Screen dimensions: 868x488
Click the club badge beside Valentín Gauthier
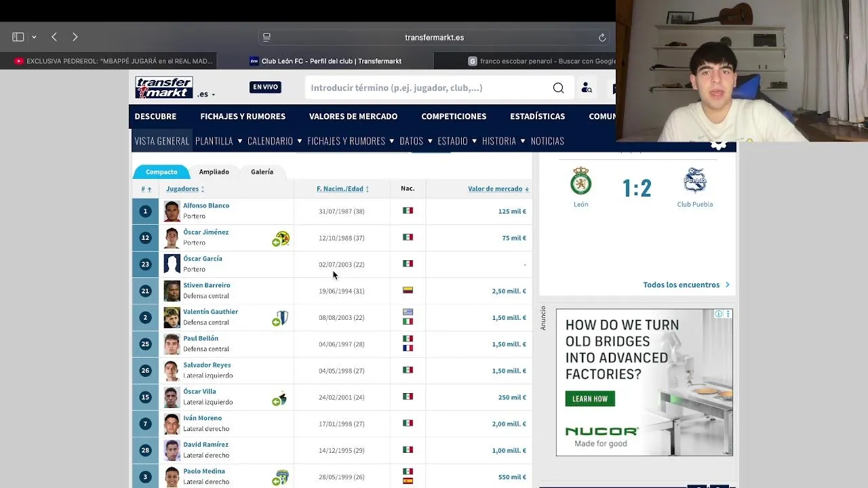coord(281,318)
